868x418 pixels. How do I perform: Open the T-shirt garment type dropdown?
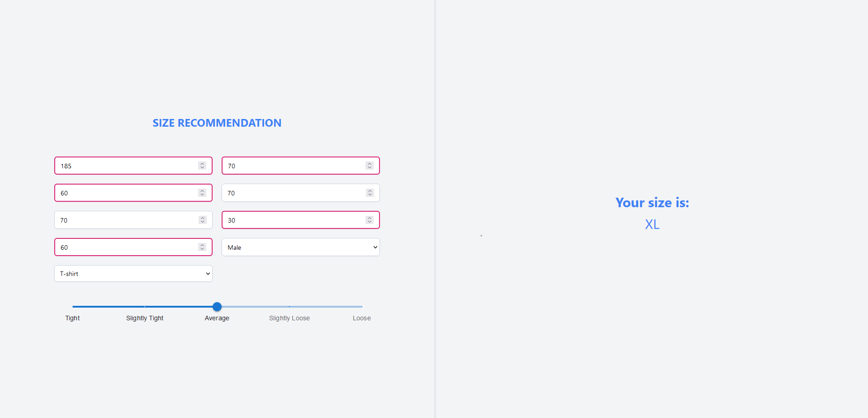[133, 273]
